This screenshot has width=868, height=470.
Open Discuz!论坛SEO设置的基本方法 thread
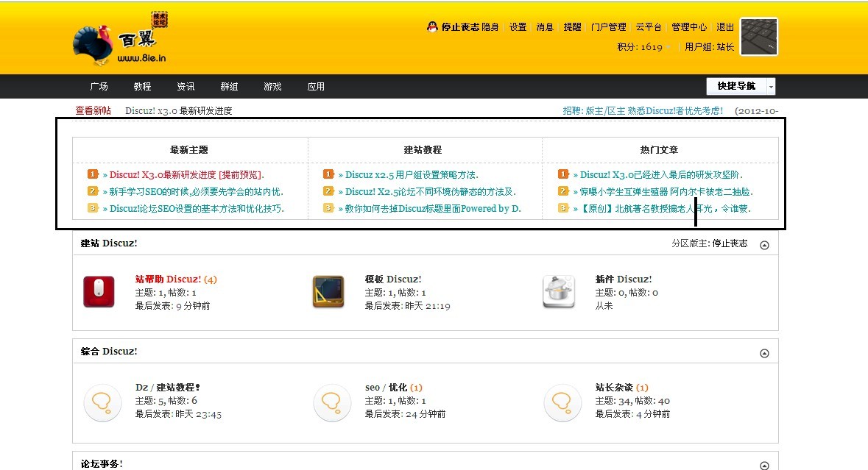[x=197, y=208]
